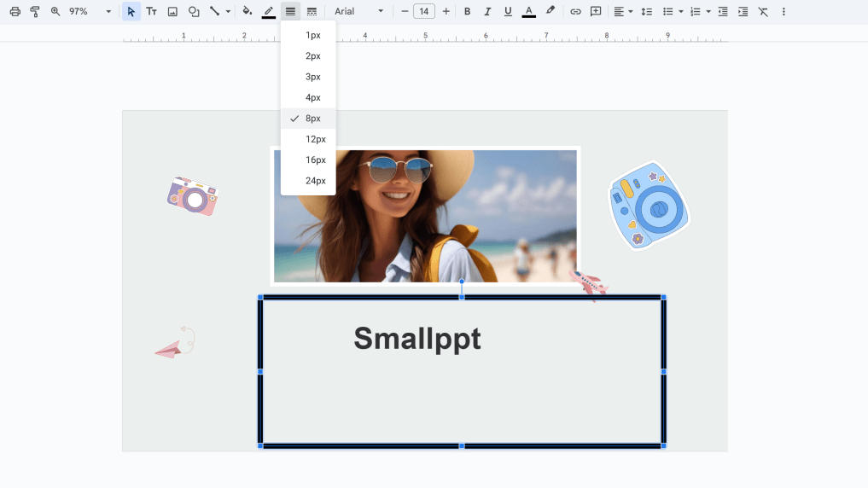Expand the Bulleted list options arrow
The image size is (868, 488).
(681, 11)
